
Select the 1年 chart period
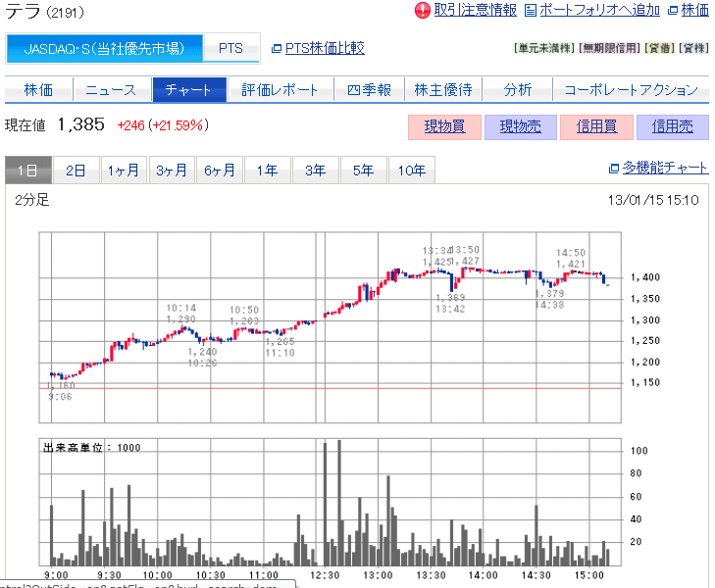click(267, 171)
